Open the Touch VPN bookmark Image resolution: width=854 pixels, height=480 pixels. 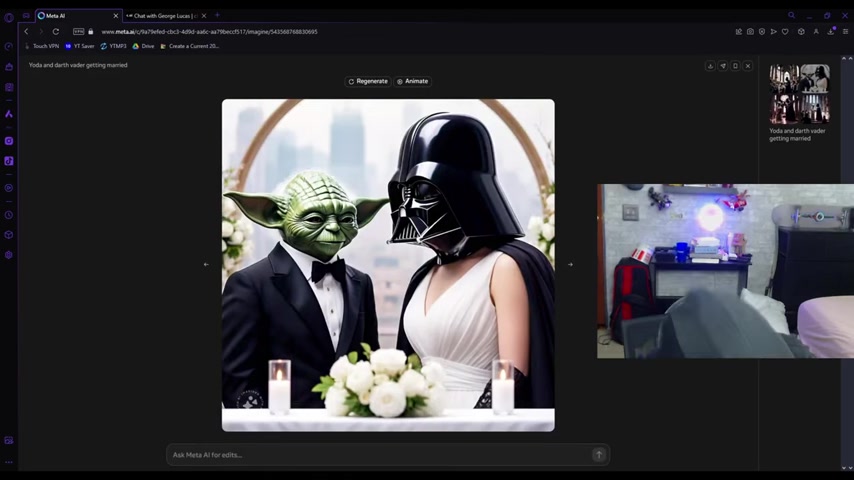pos(42,46)
